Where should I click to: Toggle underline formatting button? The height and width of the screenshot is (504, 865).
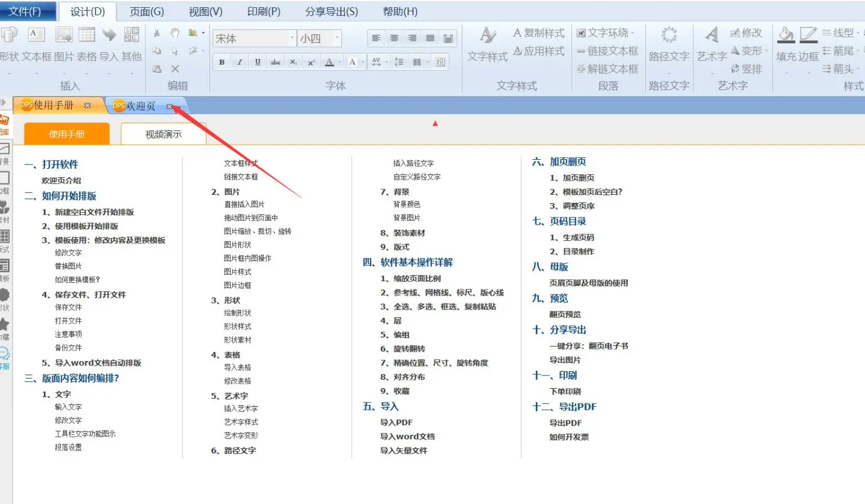click(x=258, y=62)
